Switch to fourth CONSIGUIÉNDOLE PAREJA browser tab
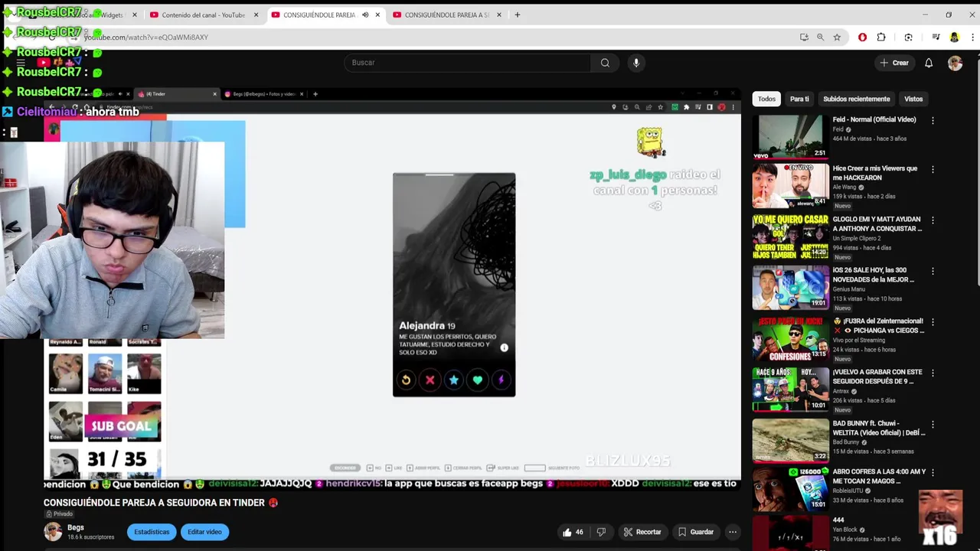 (447, 15)
